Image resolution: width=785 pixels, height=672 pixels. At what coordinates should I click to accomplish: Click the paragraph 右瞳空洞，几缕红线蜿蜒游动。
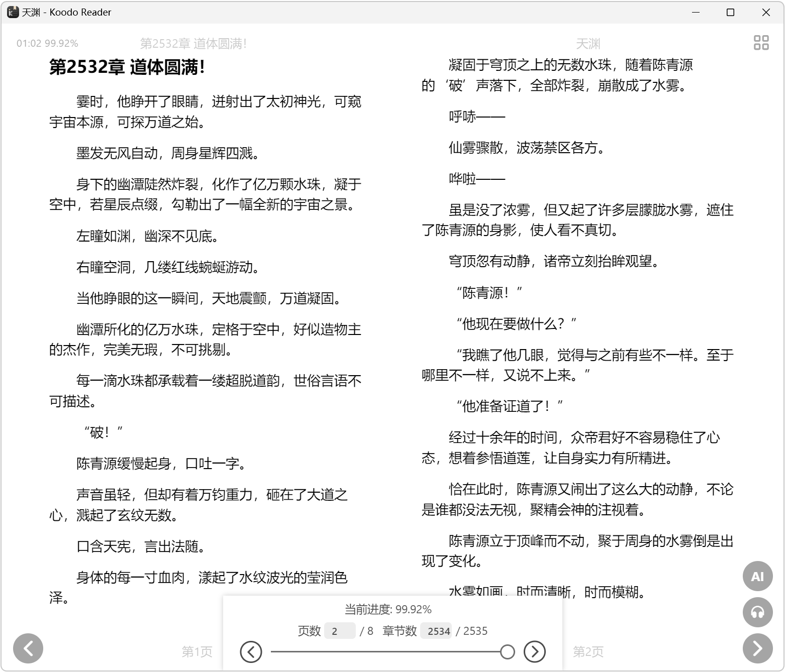pos(168,267)
